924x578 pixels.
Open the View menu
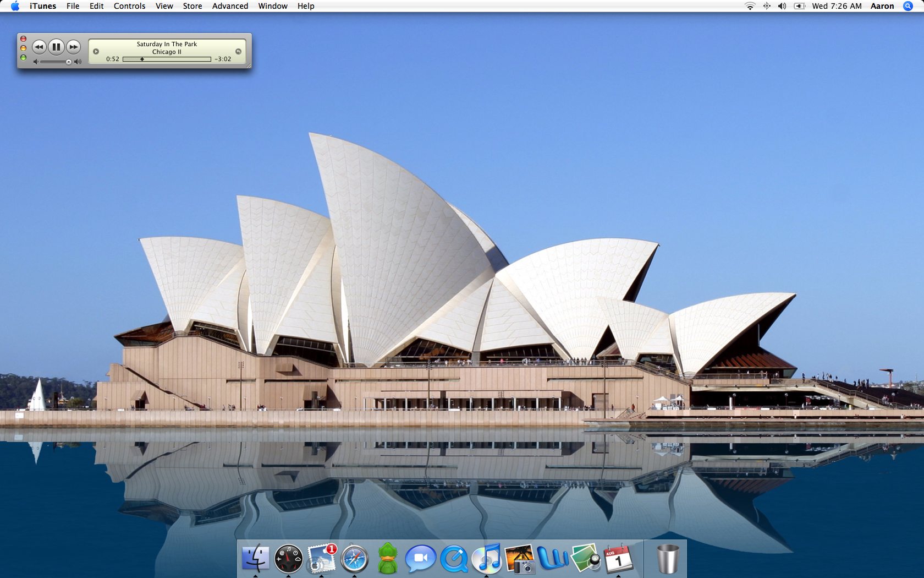click(164, 6)
